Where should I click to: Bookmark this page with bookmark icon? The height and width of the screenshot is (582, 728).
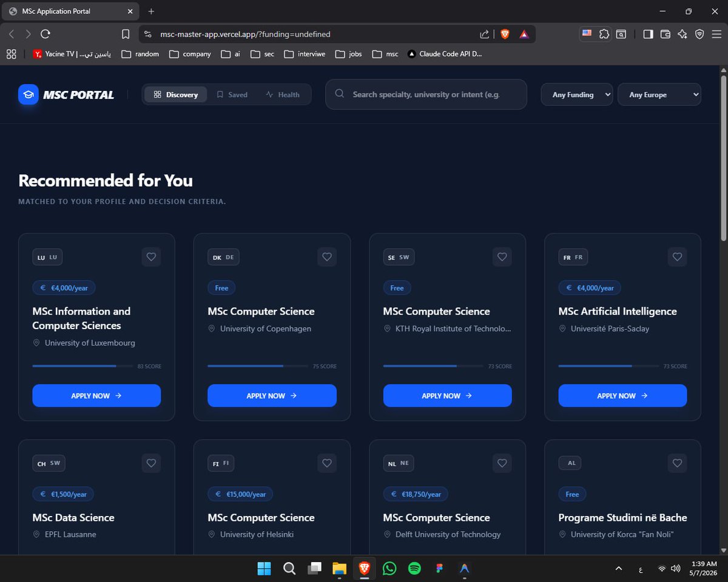point(126,34)
